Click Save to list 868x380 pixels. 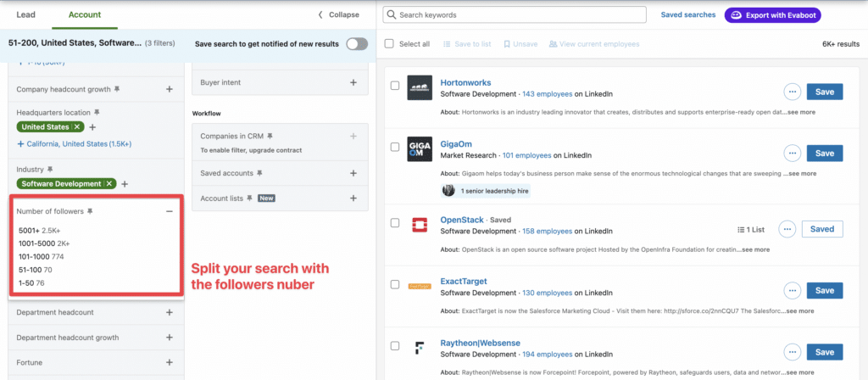pos(467,44)
